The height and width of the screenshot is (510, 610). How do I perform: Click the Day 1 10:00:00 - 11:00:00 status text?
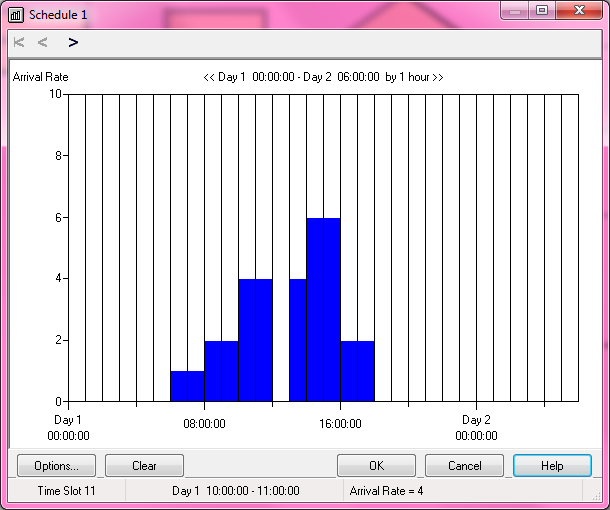[x=236, y=491]
